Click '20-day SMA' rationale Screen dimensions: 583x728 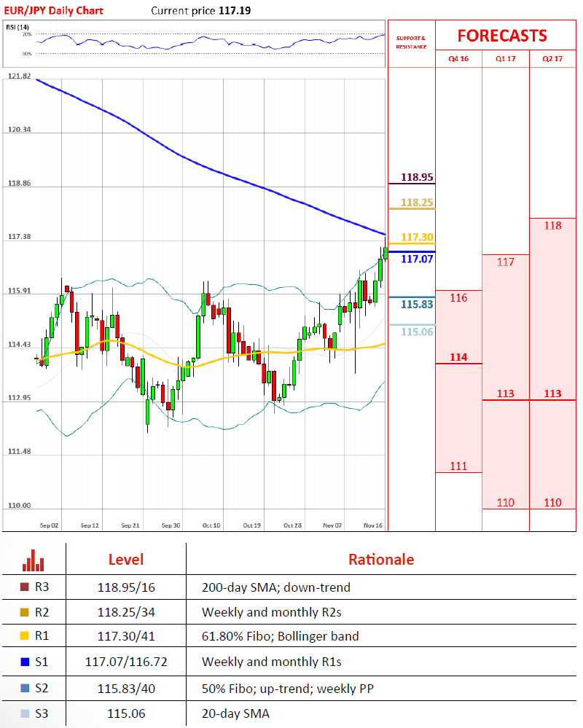pos(235,713)
